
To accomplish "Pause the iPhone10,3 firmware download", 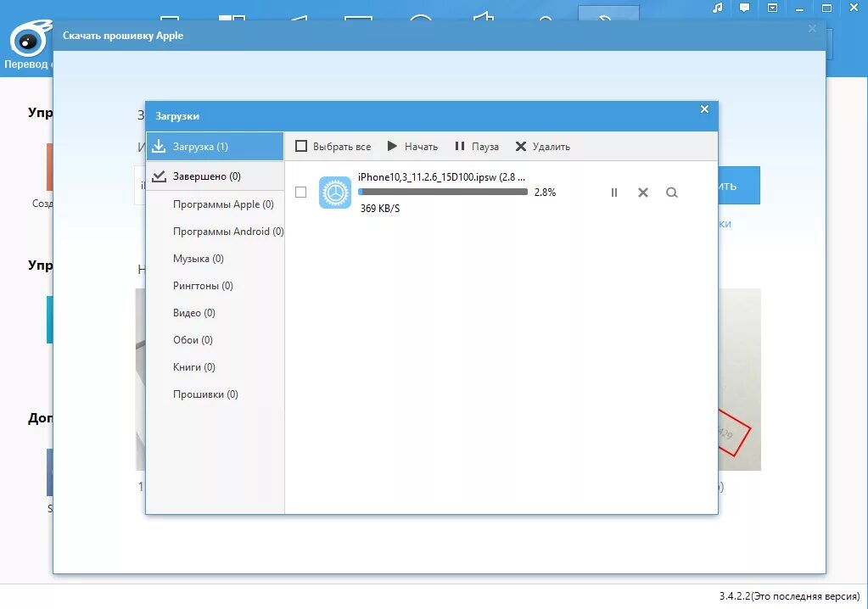I will (x=614, y=193).
